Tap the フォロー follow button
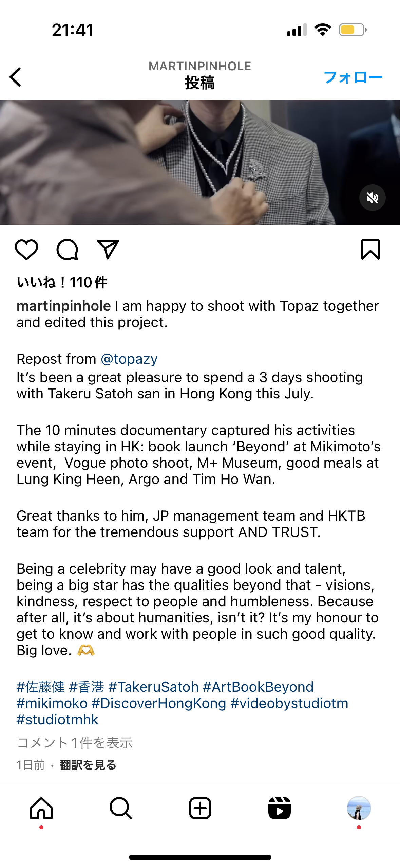400x868 pixels. tap(353, 77)
